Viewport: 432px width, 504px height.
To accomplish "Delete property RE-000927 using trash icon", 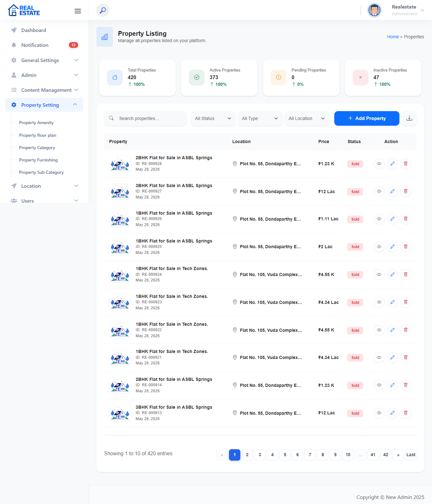I will [x=406, y=191].
